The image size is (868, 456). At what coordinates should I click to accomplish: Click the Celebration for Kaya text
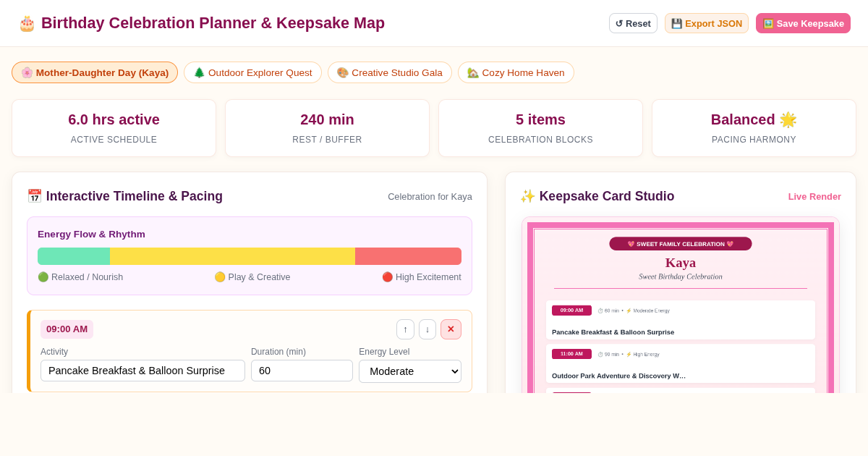tap(430, 197)
